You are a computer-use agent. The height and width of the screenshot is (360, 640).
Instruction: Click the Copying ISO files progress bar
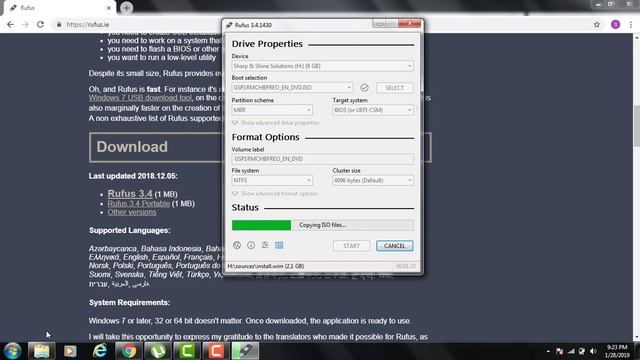[x=322, y=225]
